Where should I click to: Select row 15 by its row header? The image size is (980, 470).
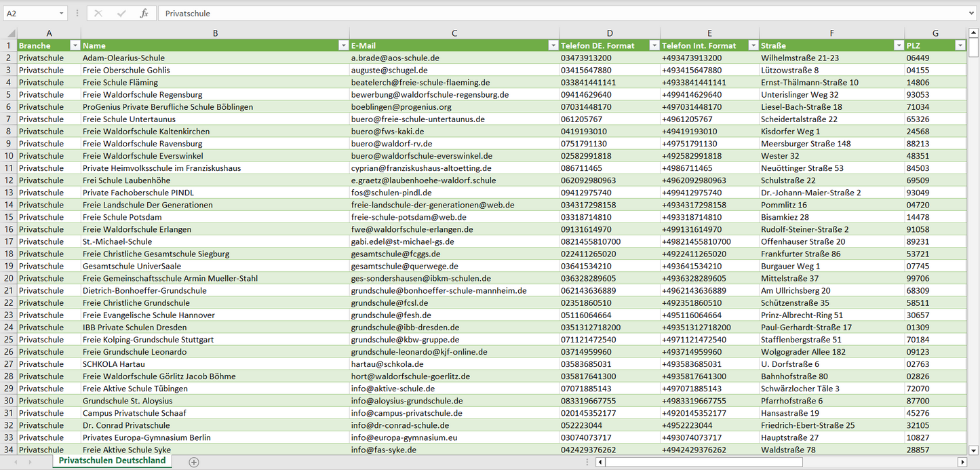[x=9, y=217]
